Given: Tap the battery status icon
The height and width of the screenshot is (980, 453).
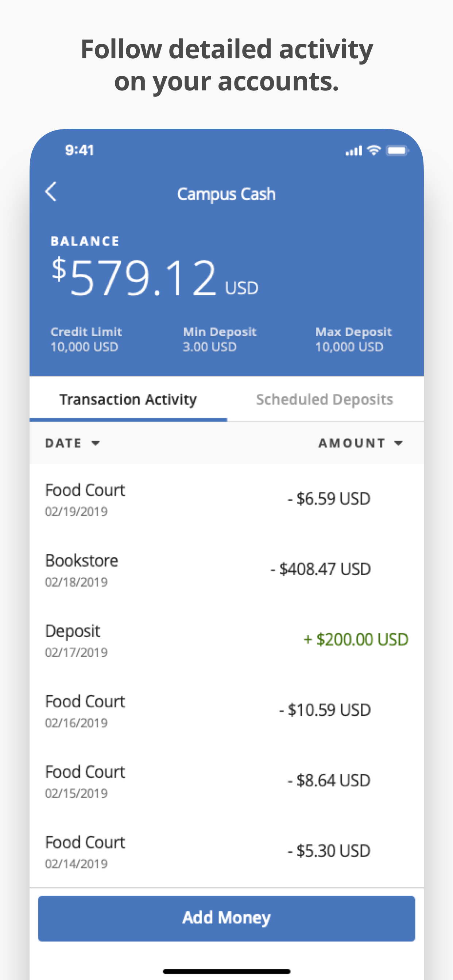Looking at the screenshot, I should [x=397, y=151].
